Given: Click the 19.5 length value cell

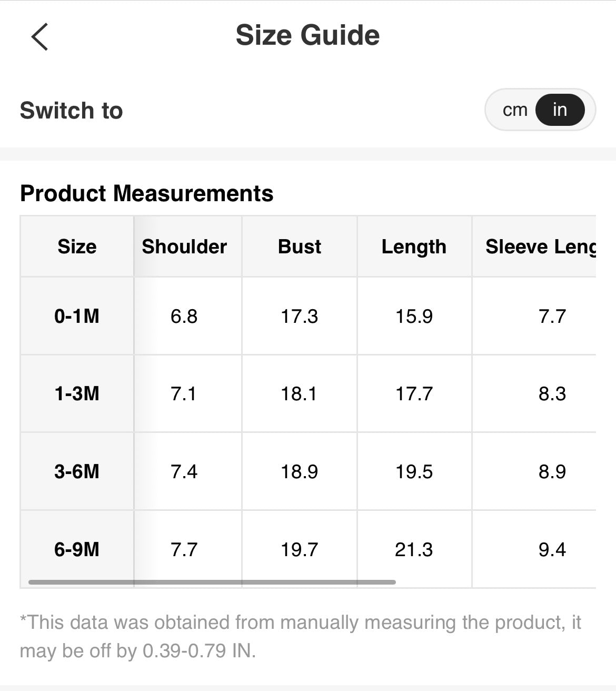Looking at the screenshot, I should 414,471.
